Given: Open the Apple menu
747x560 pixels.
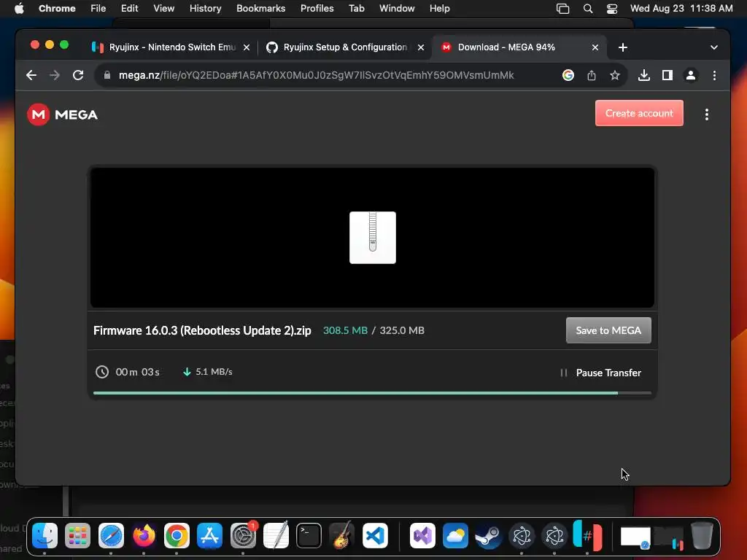Looking at the screenshot, I should [19, 9].
